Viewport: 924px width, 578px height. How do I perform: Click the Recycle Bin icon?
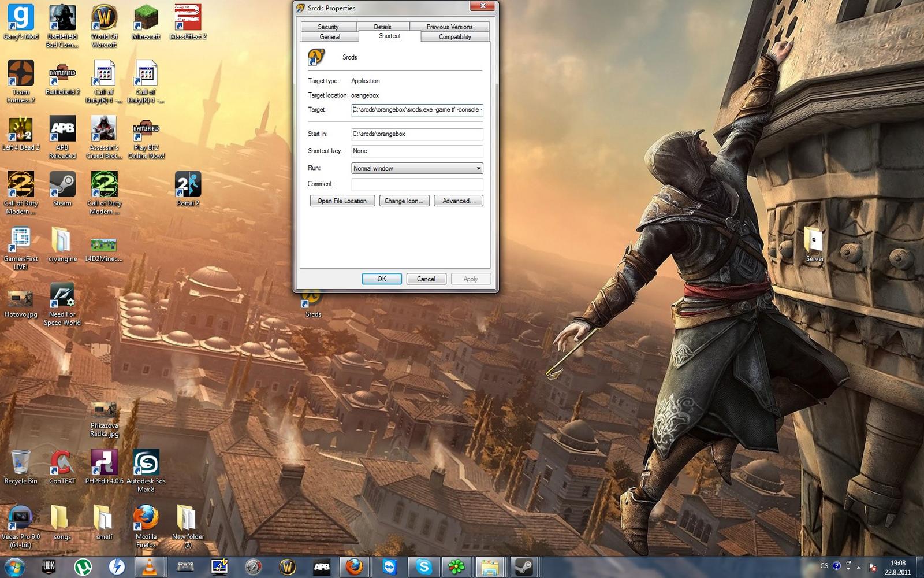point(21,467)
